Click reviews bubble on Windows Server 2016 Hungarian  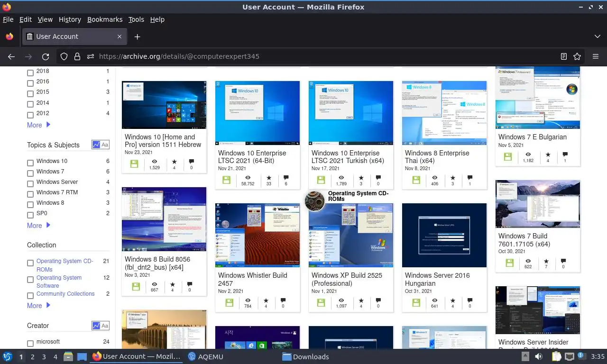click(x=470, y=300)
